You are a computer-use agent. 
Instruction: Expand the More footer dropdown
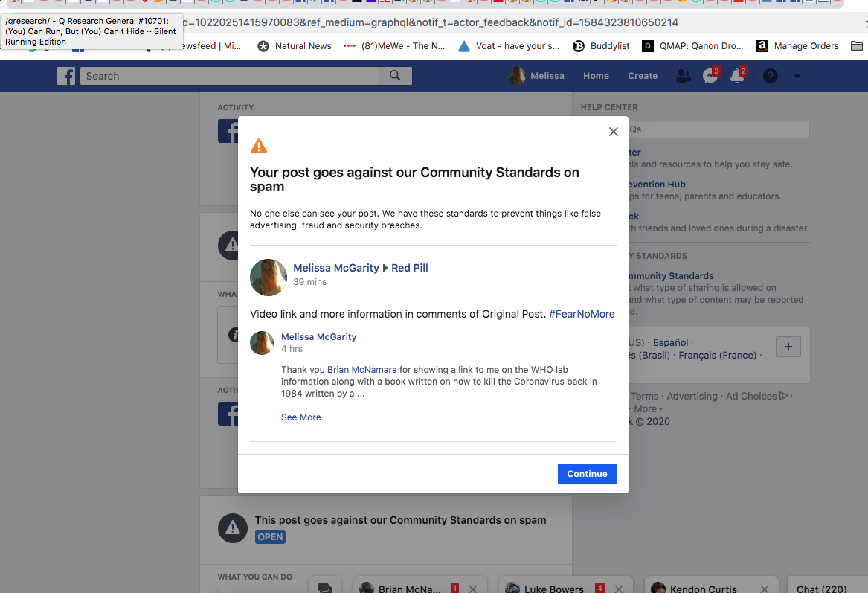pos(648,409)
